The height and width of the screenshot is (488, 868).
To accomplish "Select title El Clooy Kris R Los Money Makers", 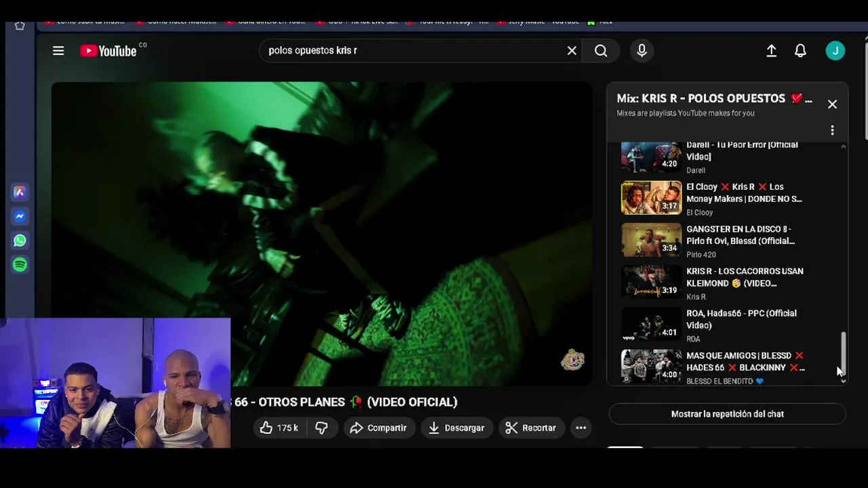I will click(744, 192).
